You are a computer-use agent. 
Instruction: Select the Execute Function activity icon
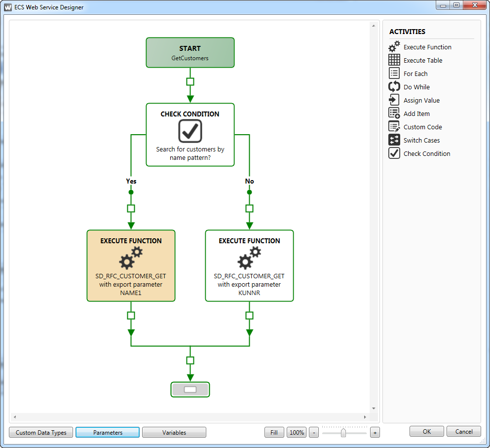coord(394,47)
